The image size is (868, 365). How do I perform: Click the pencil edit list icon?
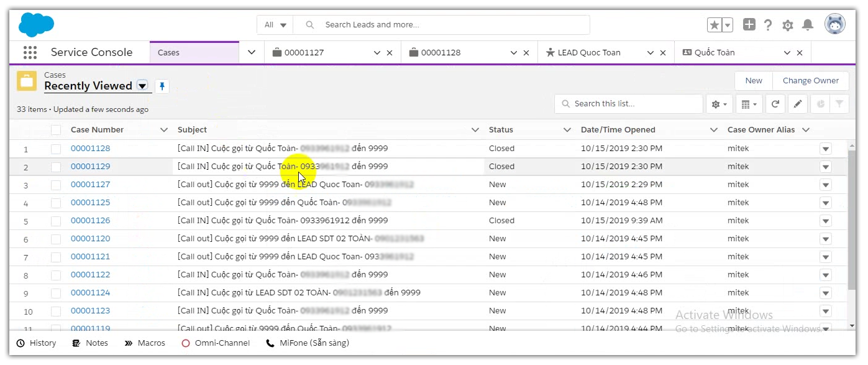pos(798,104)
